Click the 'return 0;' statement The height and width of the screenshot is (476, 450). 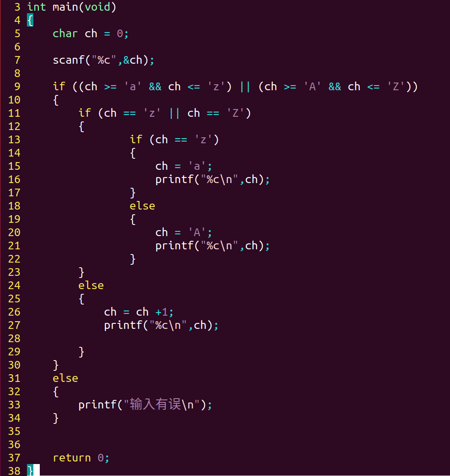[81, 458]
